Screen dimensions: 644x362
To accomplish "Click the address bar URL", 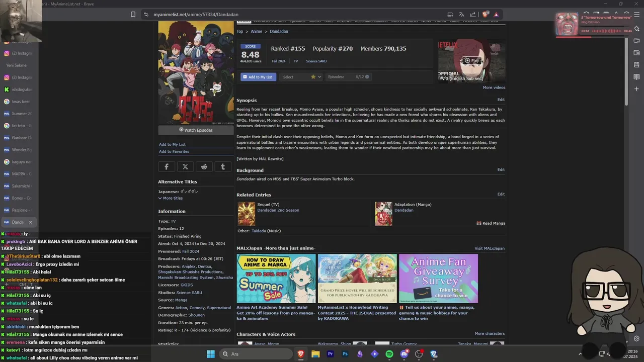I will (x=196, y=15).
